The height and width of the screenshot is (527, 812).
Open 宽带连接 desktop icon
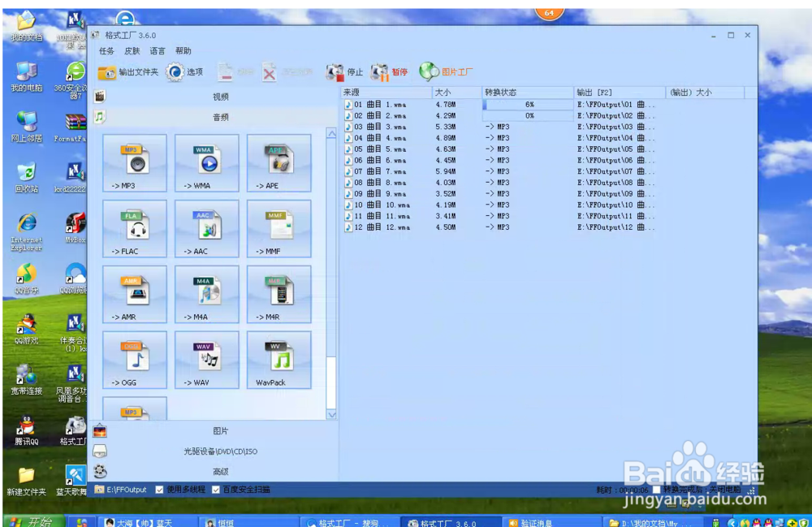coord(27,380)
